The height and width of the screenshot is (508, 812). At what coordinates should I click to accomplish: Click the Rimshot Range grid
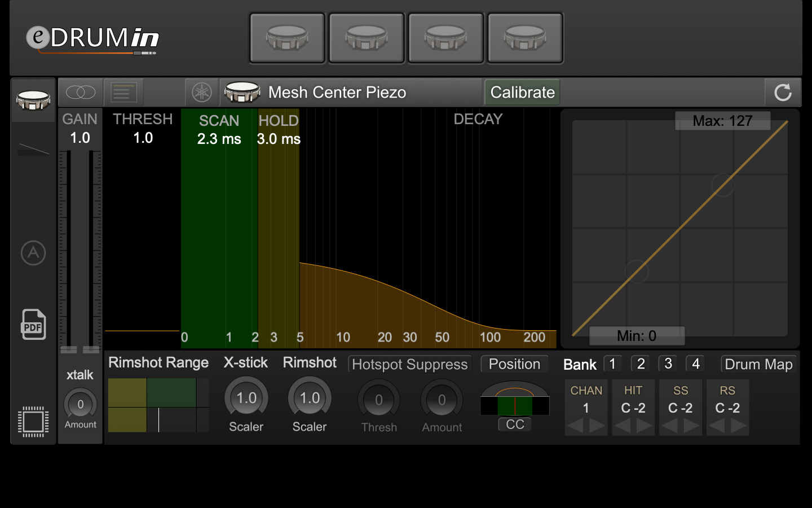158,405
